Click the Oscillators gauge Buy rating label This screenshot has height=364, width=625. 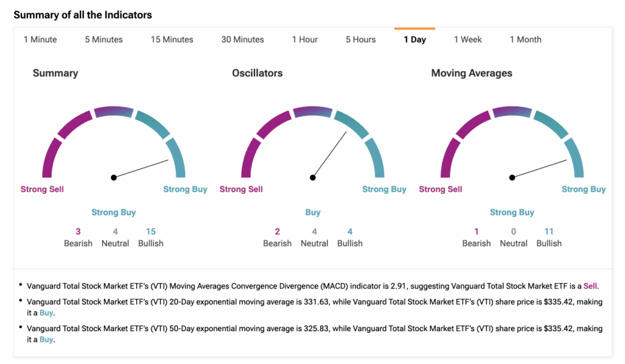313,212
